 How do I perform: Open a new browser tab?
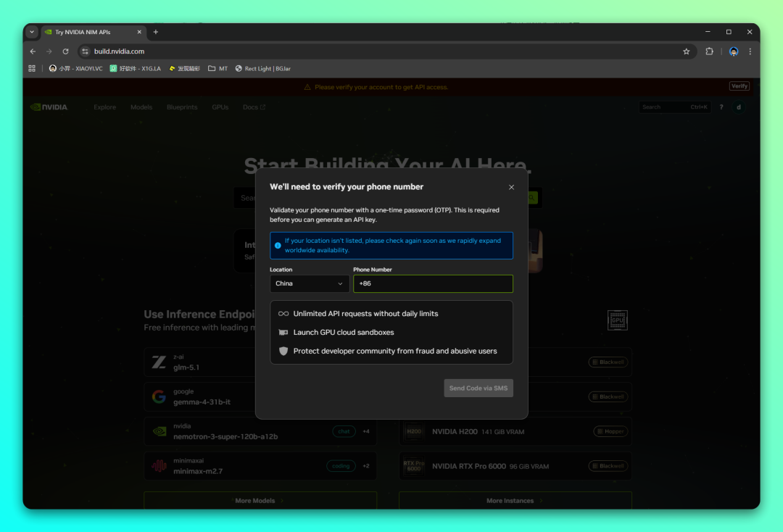[x=155, y=32]
